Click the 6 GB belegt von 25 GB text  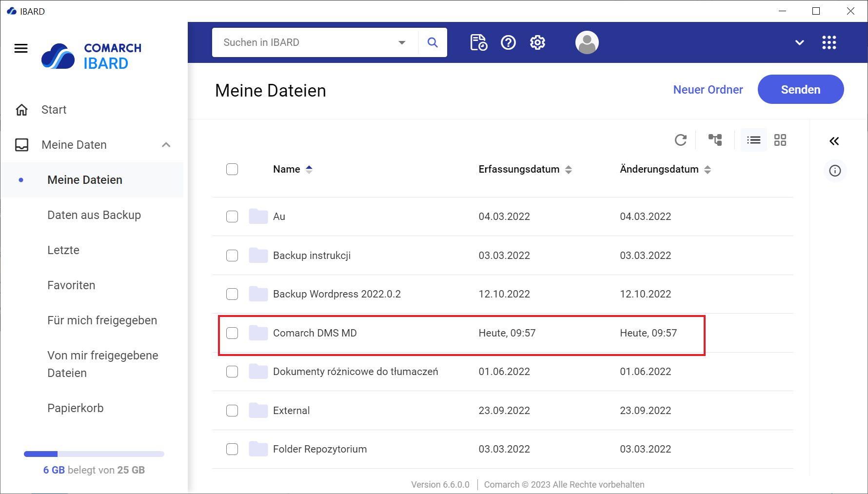click(x=94, y=470)
